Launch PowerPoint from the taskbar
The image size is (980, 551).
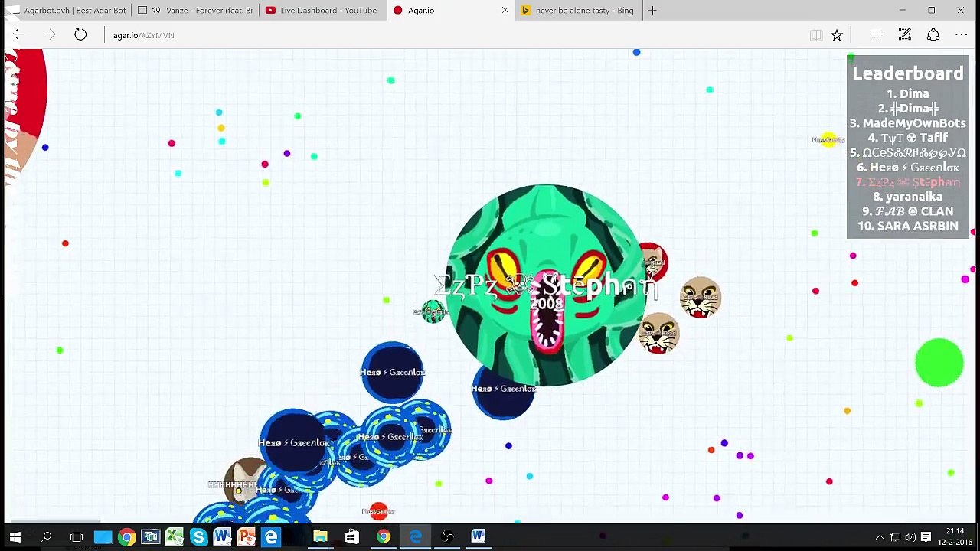coord(247,537)
